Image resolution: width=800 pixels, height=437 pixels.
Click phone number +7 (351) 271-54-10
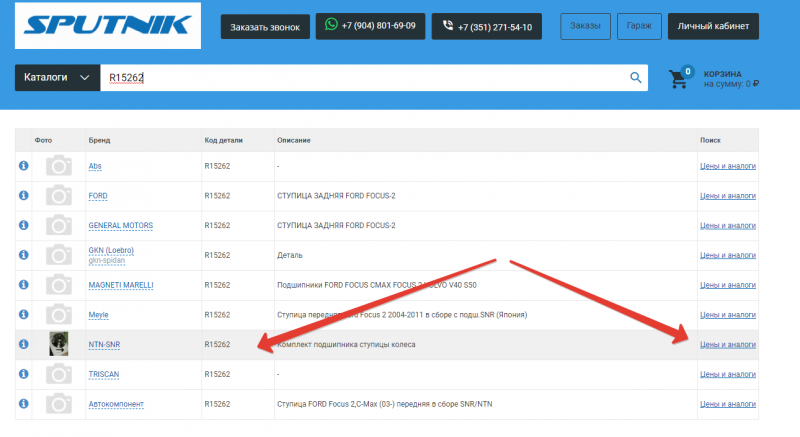click(487, 26)
